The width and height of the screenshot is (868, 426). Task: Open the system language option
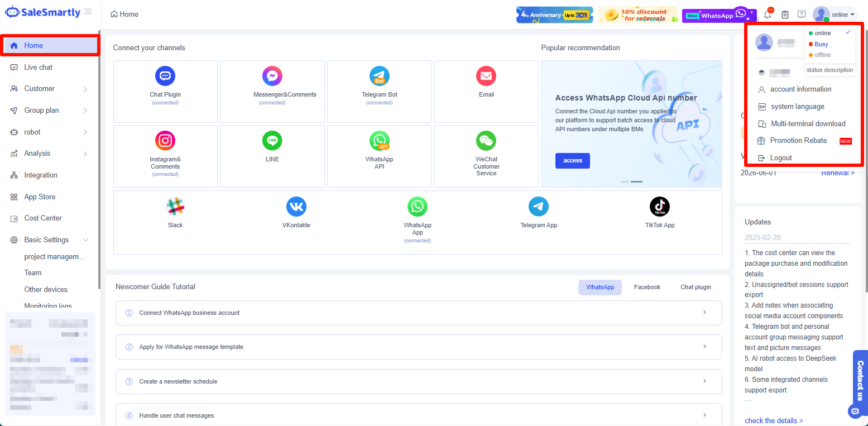click(797, 107)
